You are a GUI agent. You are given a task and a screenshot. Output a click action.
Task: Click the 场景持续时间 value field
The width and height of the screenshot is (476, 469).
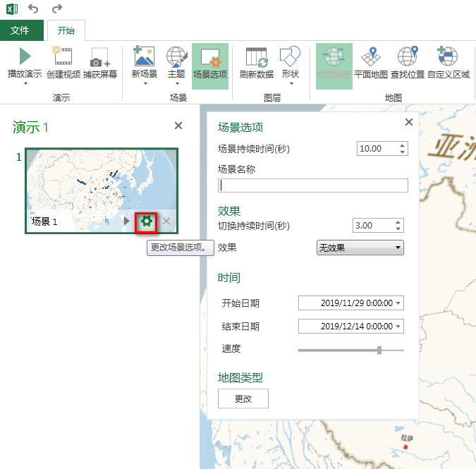point(377,149)
